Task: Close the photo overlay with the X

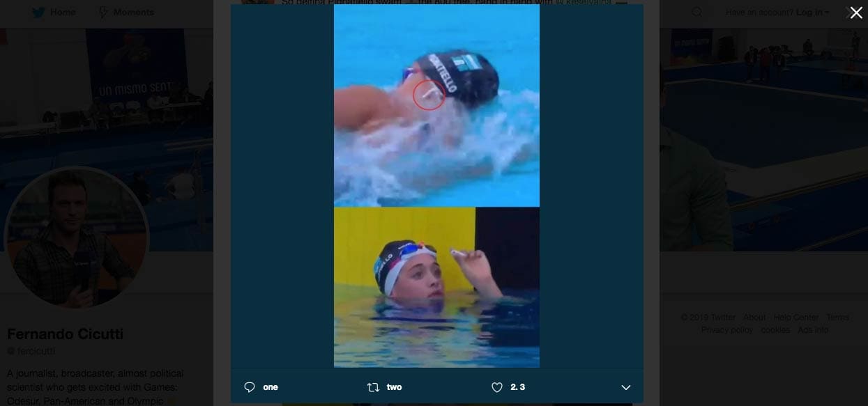Action: [x=856, y=13]
